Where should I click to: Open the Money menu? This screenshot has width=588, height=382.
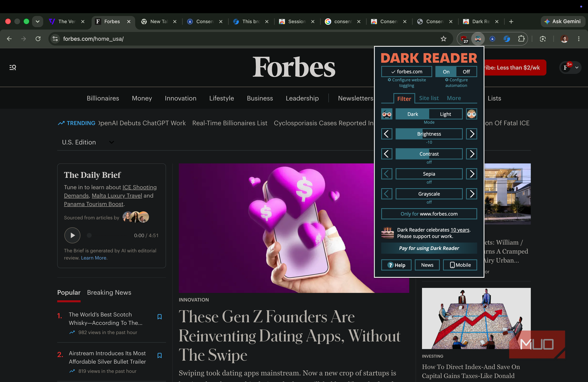pyautogui.click(x=142, y=98)
